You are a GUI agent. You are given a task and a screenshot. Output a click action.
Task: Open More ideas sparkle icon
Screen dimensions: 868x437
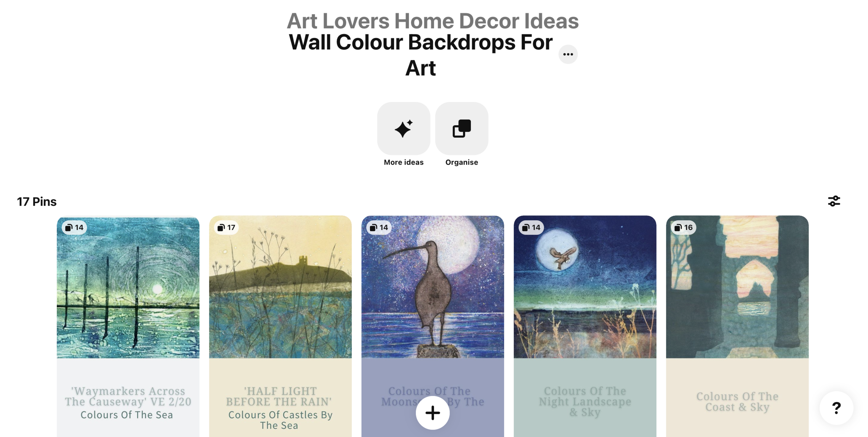403,128
